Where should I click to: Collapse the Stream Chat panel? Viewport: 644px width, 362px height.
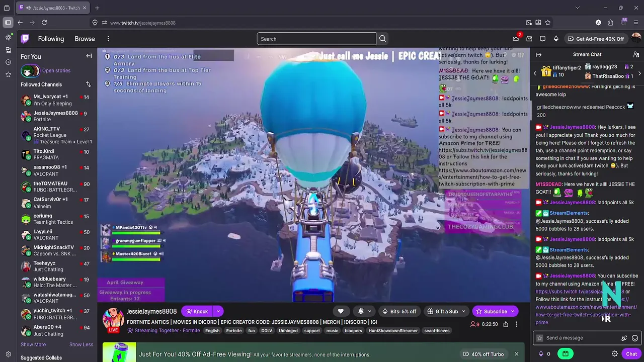(x=538, y=54)
